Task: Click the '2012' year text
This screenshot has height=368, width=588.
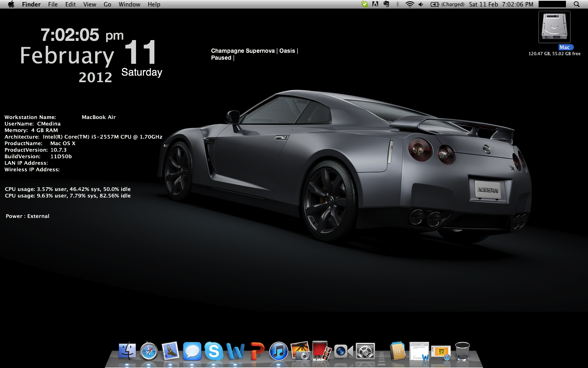Action: click(96, 77)
